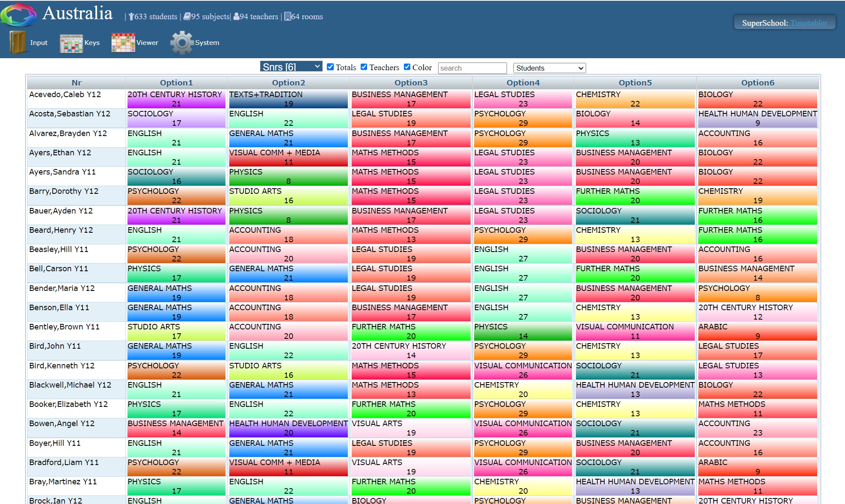Open the Students dropdown list
The width and height of the screenshot is (845, 504).
[x=549, y=68]
